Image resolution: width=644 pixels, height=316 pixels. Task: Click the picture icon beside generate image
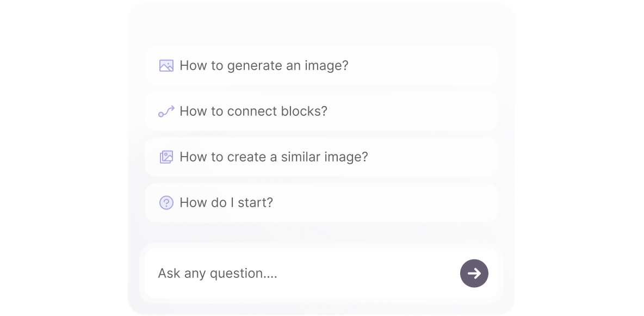tap(166, 66)
